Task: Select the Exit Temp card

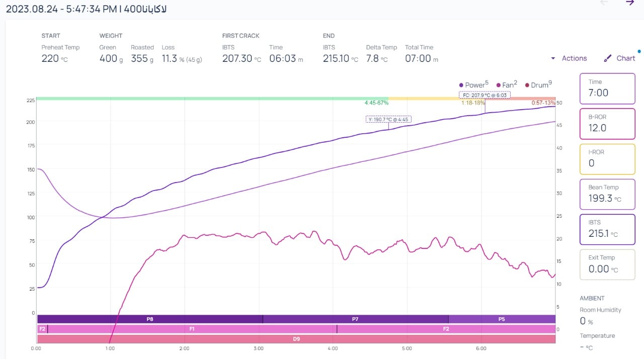Action: click(607, 264)
